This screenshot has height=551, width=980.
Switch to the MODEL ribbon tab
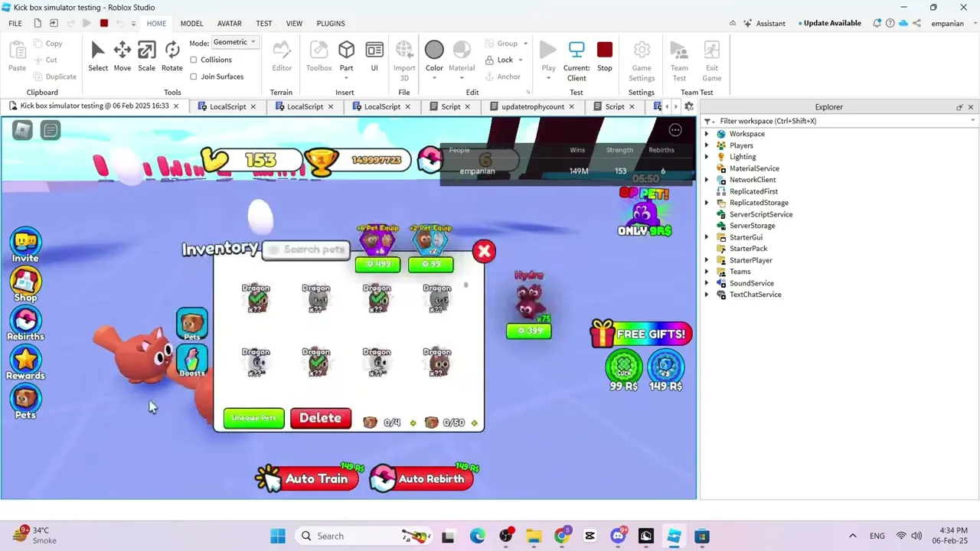191,24
